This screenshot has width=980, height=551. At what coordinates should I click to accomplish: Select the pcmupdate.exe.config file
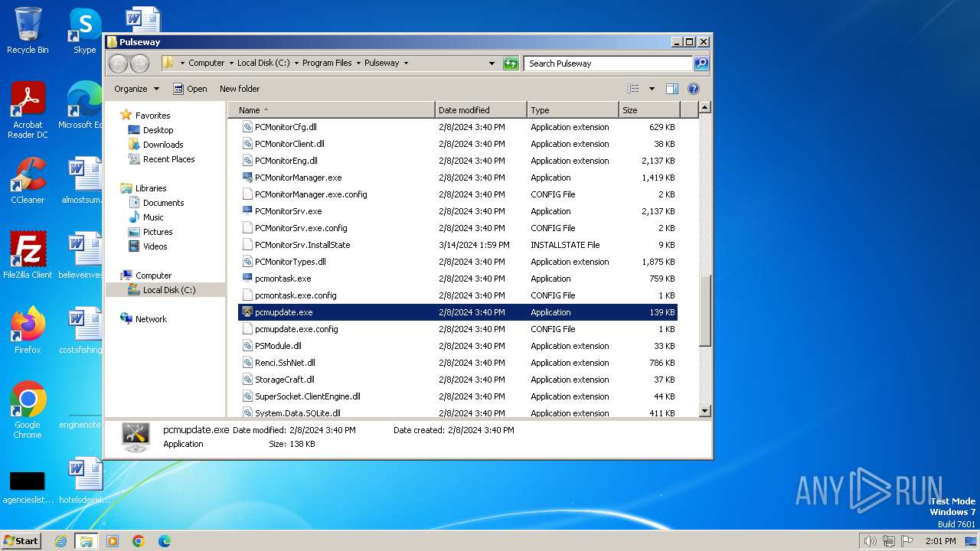(x=458, y=329)
